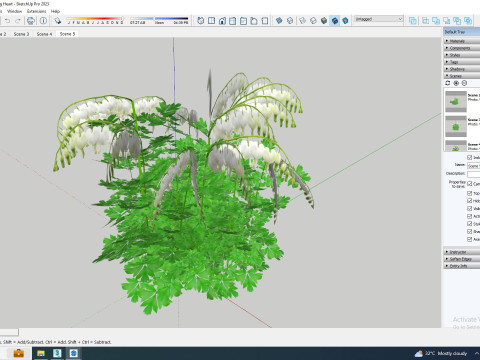Click the Redo arrow in the toolbar
This screenshot has height=360, width=480.
click(18, 21)
